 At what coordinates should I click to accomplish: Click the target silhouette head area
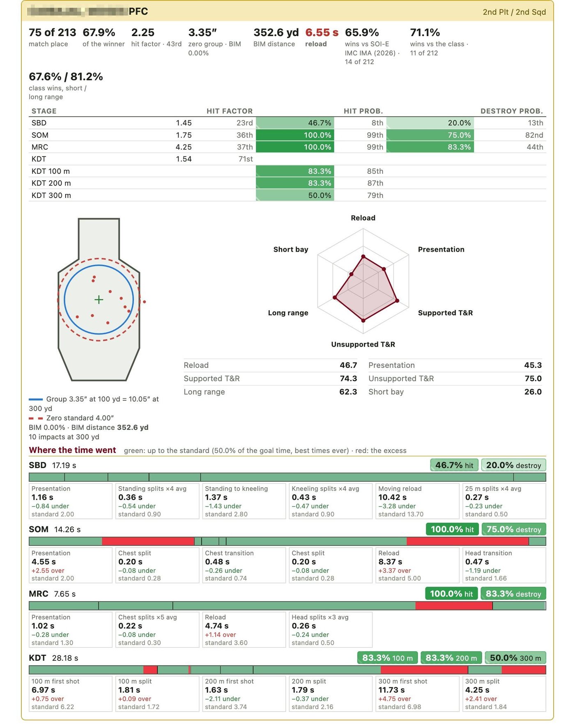[99, 238]
